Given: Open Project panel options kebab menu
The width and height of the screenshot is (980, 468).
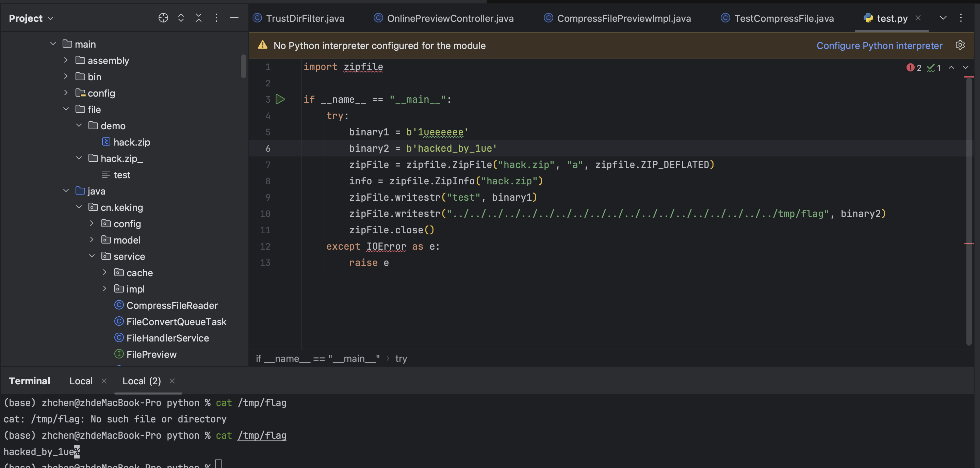Looking at the screenshot, I should pyautogui.click(x=216, y=18).
